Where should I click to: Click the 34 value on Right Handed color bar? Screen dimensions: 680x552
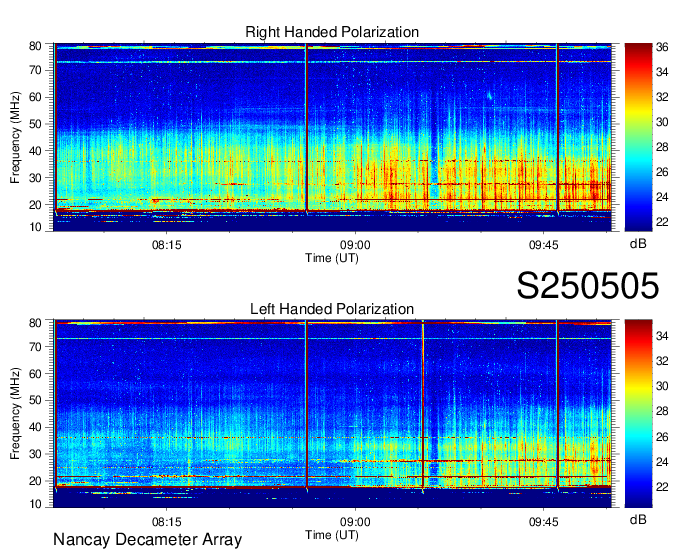coord(662,72)
